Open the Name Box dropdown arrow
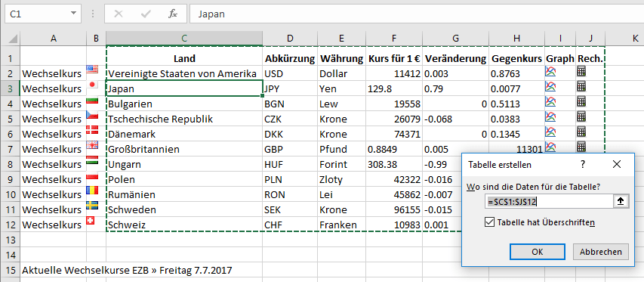The width and height of the screenshot is (644, 282). (x=73, y=14)
